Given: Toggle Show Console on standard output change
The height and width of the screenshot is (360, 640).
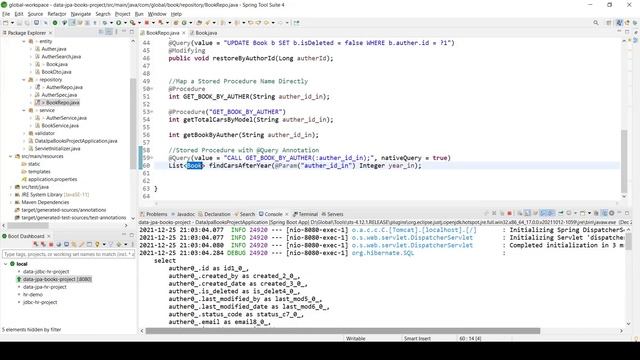Looking at the screenshot, I should point(543,213).
